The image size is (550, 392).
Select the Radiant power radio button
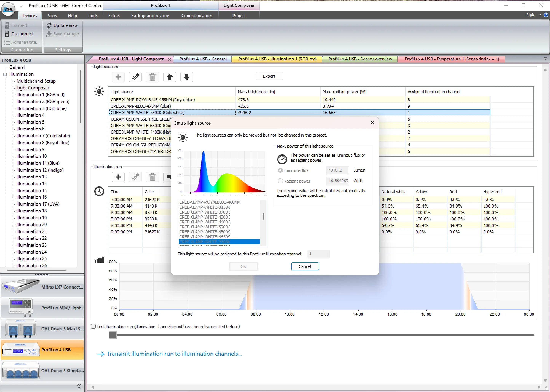point(280,181)
